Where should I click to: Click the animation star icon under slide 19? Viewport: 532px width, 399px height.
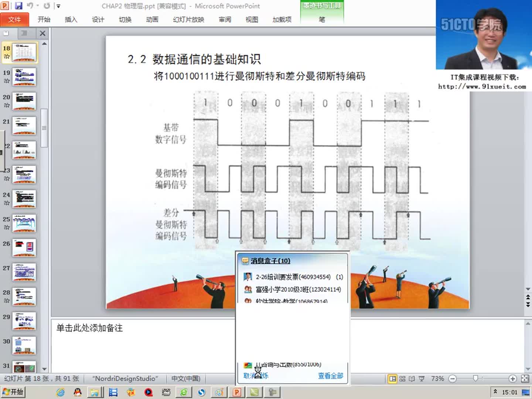(x=7, y=81)
